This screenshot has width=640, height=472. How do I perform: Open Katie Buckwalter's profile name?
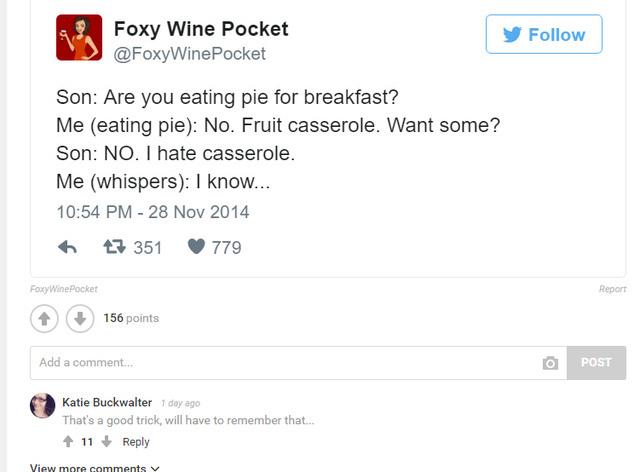pyautogui.click(x=107, y=403)
